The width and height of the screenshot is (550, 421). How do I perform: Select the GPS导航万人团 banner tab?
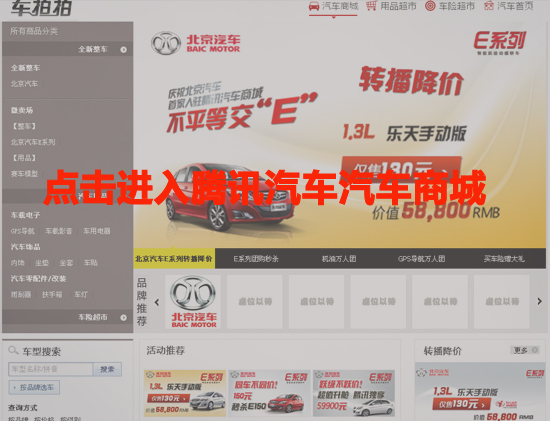422,259
